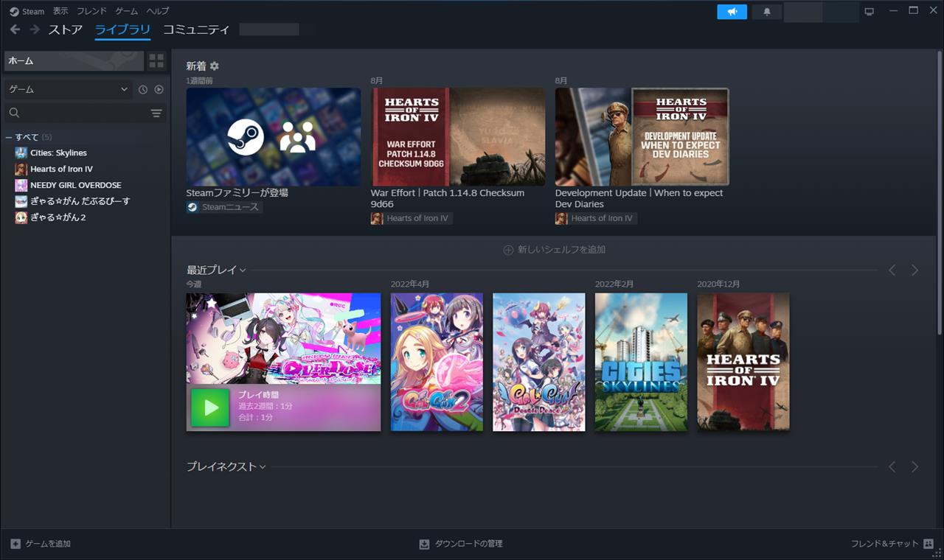Click NEEDY GIRL OVERDOSE icon in sidebar
944x560 pixels.
click(x=21, y=185)
